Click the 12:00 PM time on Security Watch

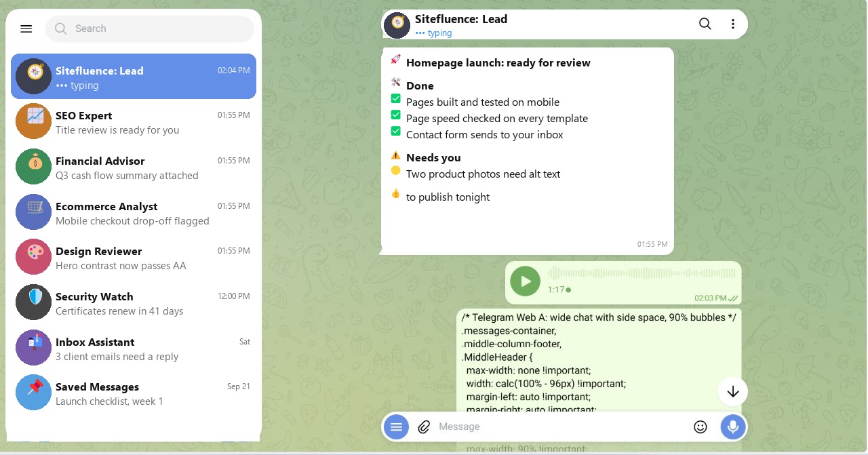234,296
